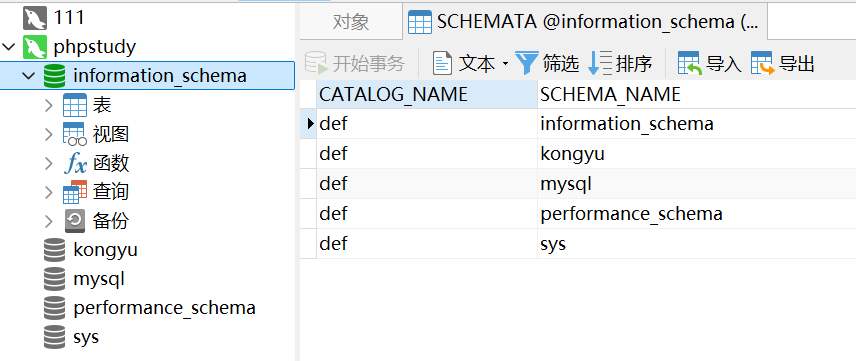
Task: Click the backup icon beside 备份
Action: 75,221
